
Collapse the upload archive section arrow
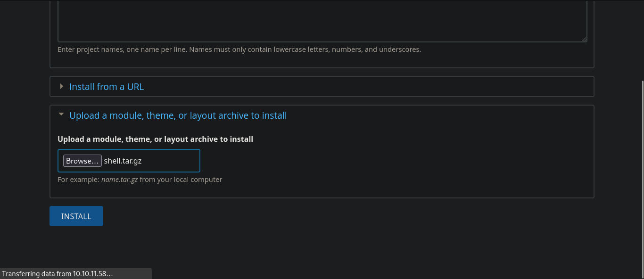click(61, 115)
